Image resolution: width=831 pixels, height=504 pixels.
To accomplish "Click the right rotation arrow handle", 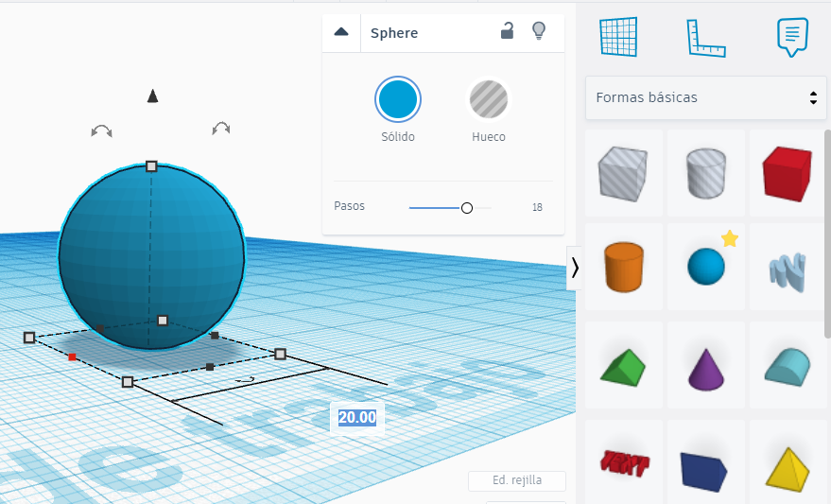I will coord(220,128).
